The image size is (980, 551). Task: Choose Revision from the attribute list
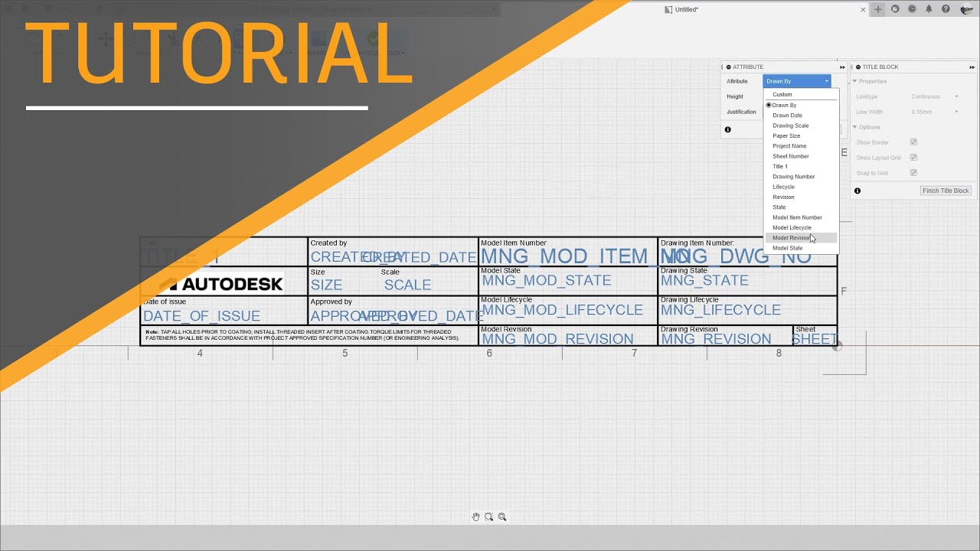[x=801, y=197]
